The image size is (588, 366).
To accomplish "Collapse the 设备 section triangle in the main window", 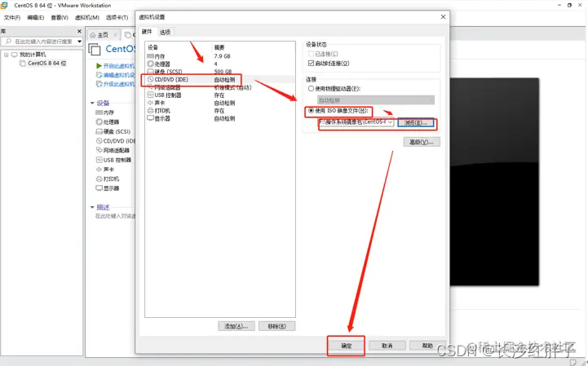I will pyautogui.click(x=92, y=103).
